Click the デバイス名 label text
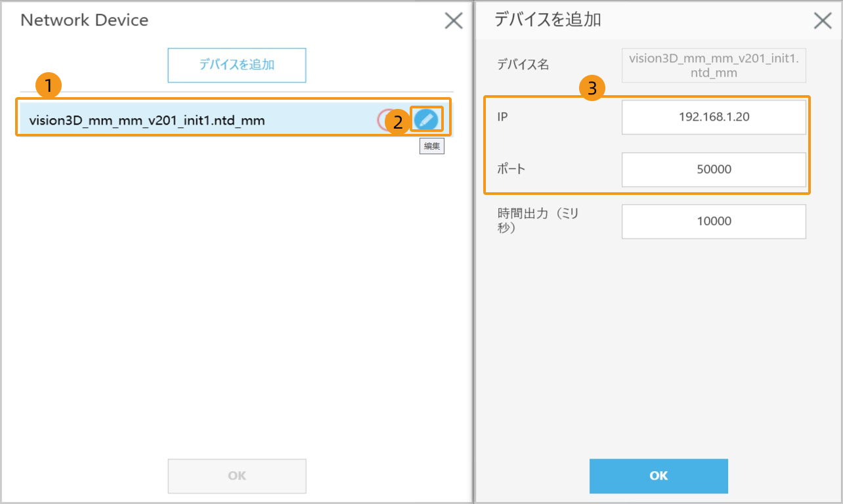The height and width of the screenshot is (504, 843). [523, 65]
